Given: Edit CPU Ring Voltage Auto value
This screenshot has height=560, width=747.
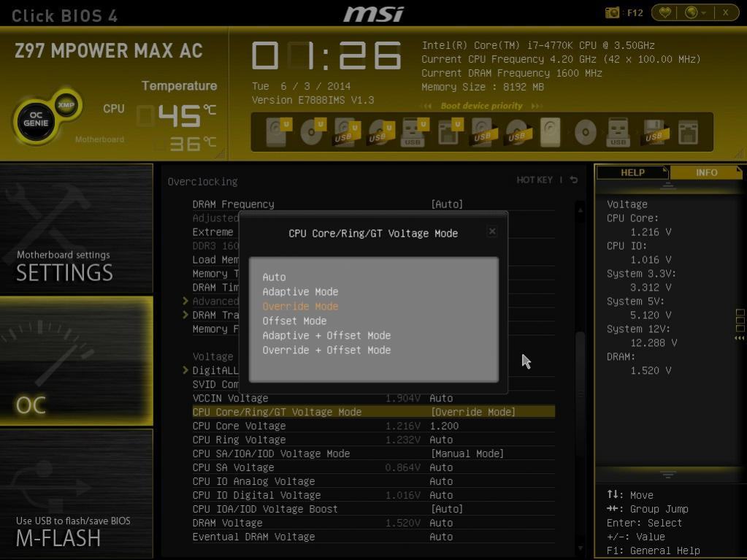Looking at the screenshot, I should point(441,440).
